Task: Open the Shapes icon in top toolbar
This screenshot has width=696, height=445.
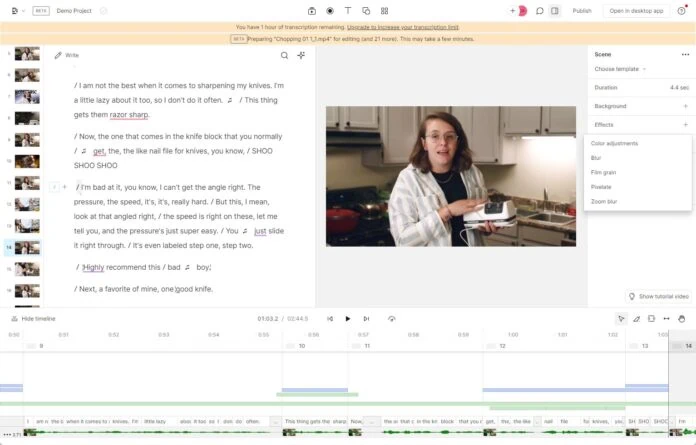Action: click(366, 11)
